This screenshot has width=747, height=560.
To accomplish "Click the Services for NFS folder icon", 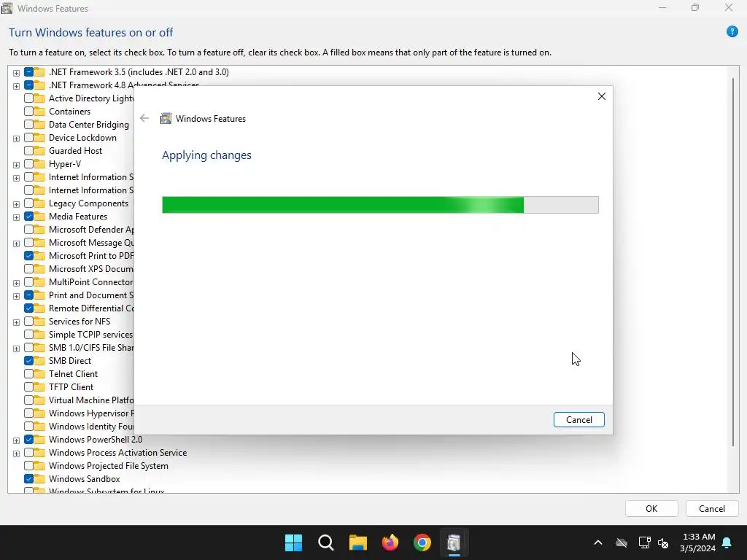I will (x=39, y=322).
